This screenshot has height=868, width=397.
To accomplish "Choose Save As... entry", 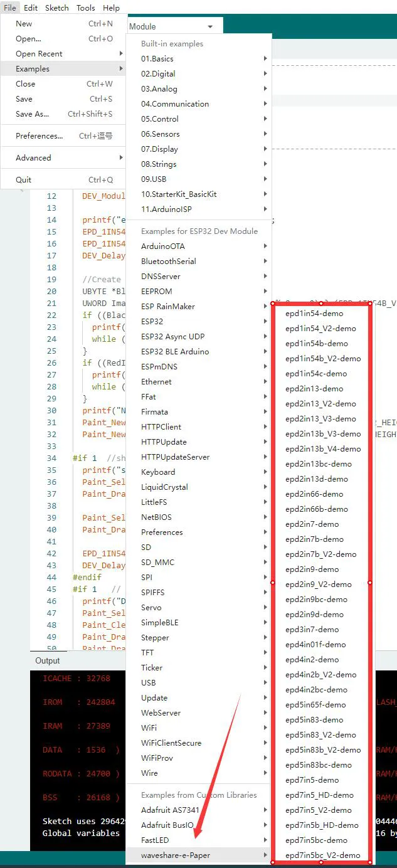I will click(x=63, y=114).
